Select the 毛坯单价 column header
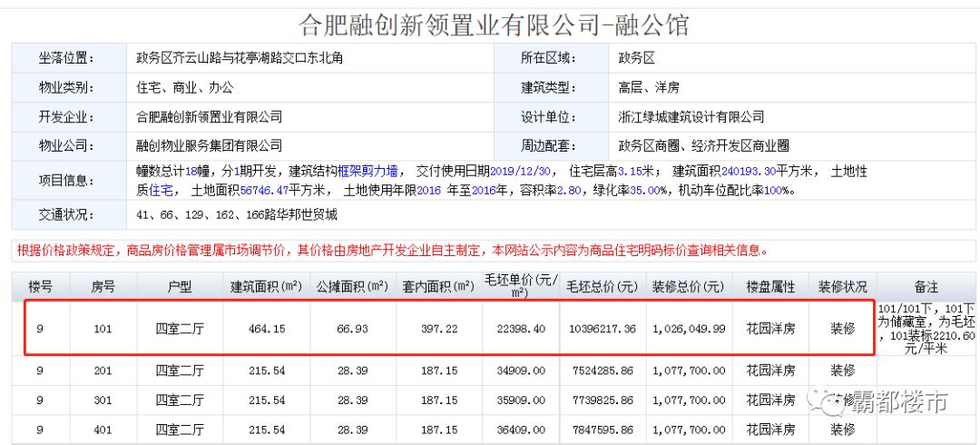 click(x=518, y=287)
